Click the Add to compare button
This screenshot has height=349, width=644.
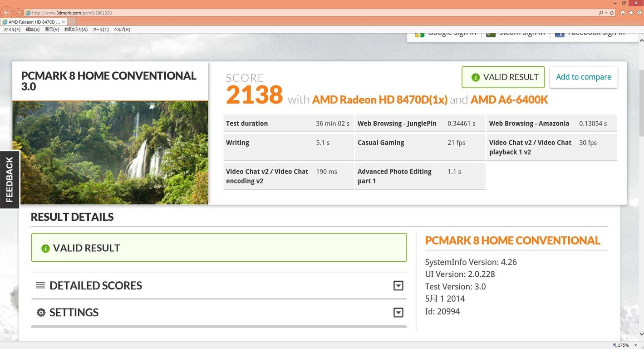(x=584, y=77)
